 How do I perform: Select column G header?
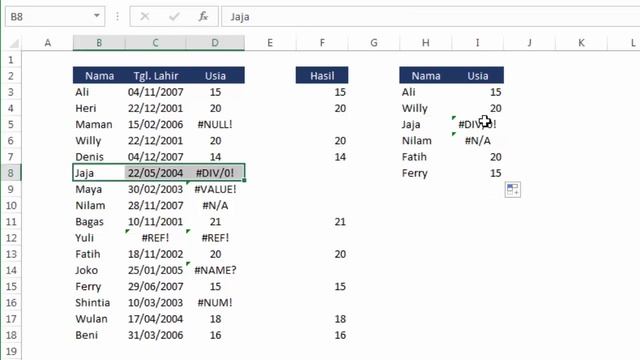(374, 43)
